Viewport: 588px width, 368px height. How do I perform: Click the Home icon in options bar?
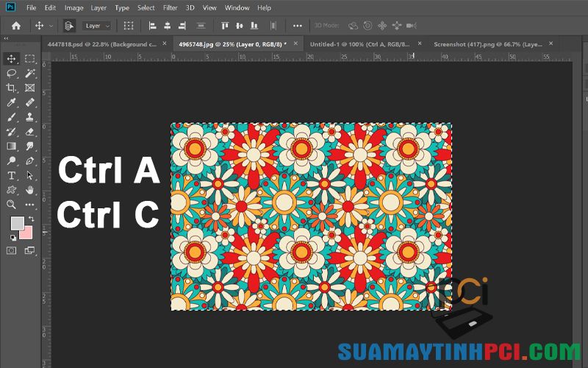(x=16, y=26)
